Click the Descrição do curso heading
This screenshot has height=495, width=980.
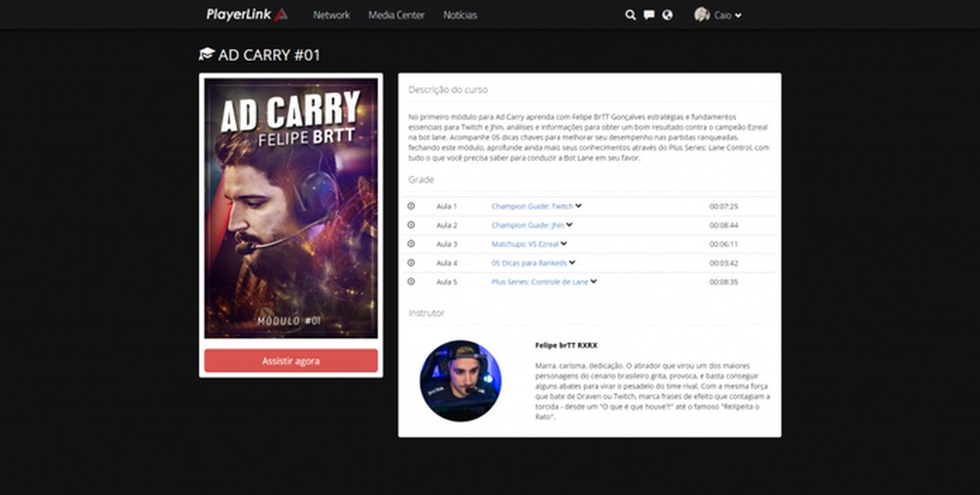coord(448,89)
